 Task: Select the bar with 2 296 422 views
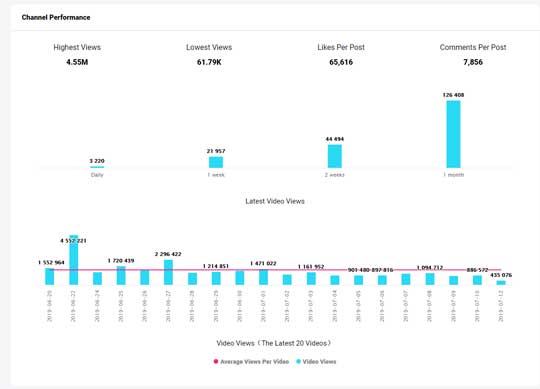pos(168,272)
